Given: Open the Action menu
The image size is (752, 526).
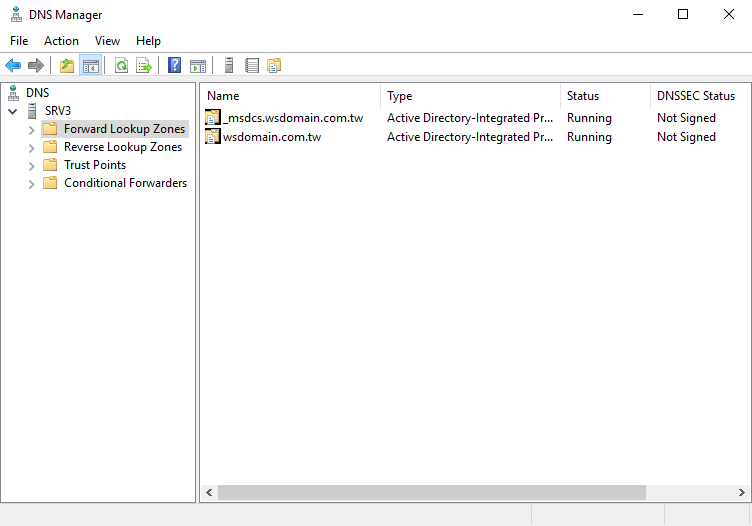Looking at the screenshot, I should coord(61,41).
